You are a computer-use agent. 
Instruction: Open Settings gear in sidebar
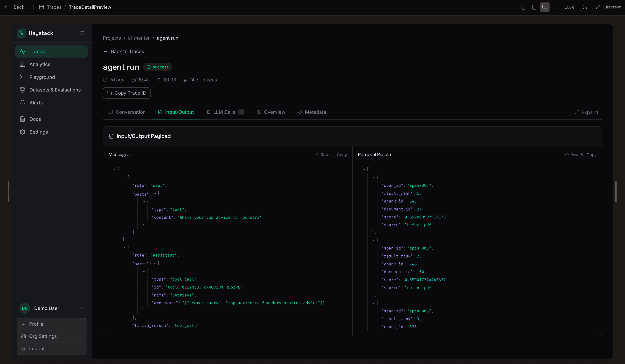click(x=52, y=132)
